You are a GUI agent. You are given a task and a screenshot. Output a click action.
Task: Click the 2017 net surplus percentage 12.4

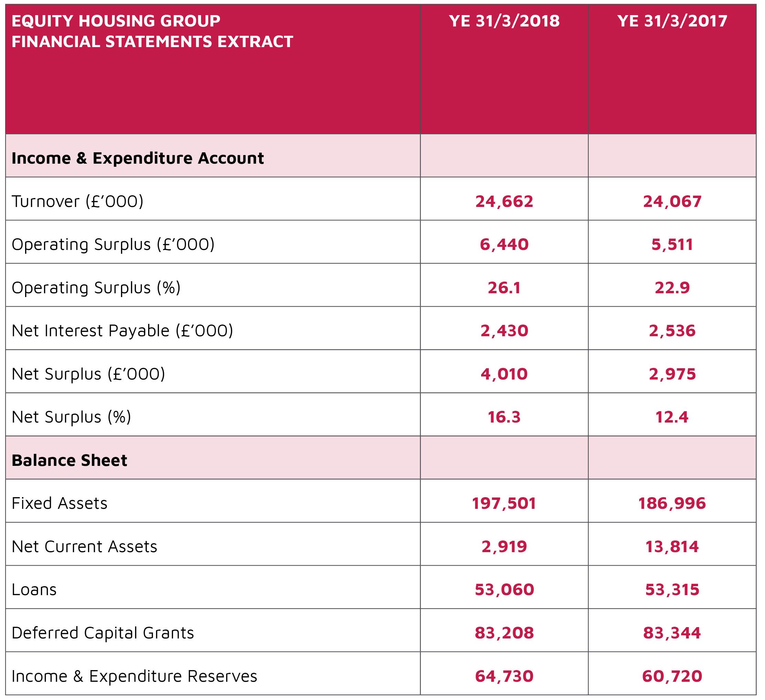coord(672,417)
